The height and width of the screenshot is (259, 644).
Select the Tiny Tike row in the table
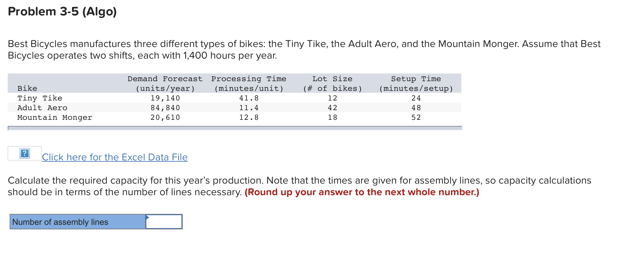coord(40,98)
